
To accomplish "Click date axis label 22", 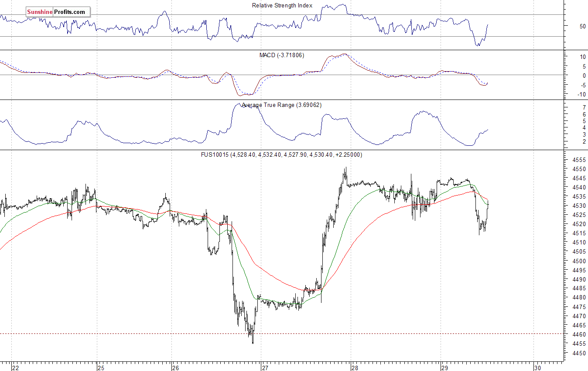I will pyautogui.click(x=16, y=368).
